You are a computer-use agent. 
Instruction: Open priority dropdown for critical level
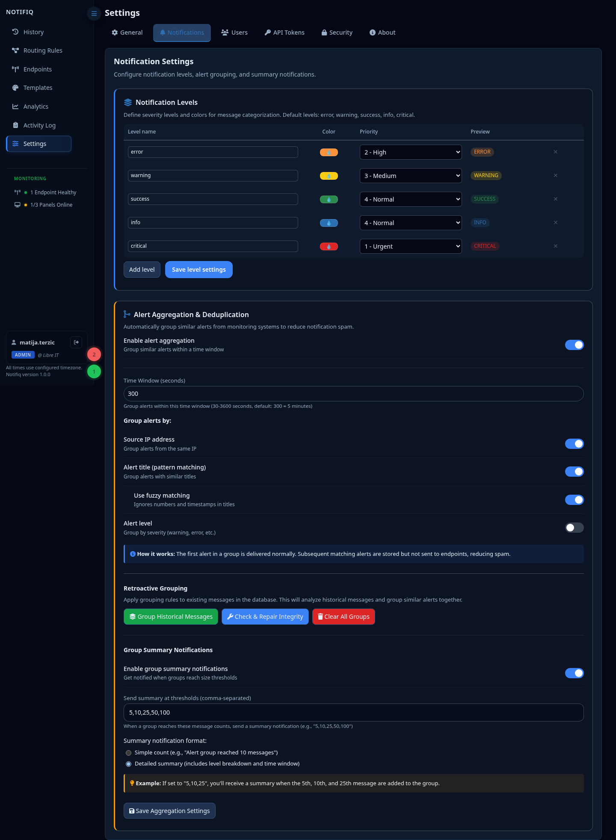click(411, 246)
